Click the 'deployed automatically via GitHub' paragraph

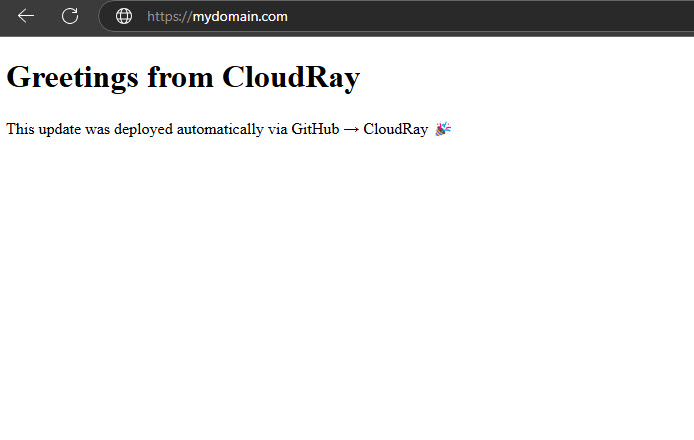click(229, 129)
